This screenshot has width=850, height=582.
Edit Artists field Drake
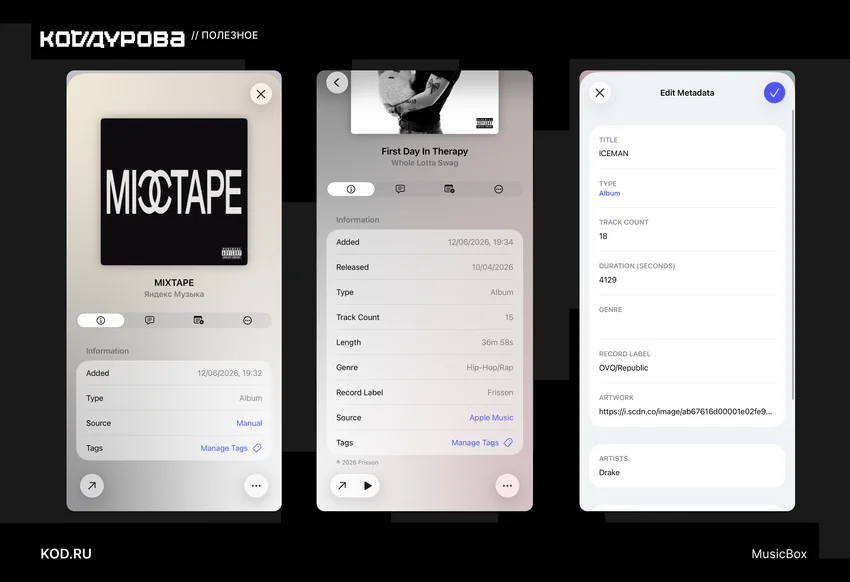[x=687, y=466]
